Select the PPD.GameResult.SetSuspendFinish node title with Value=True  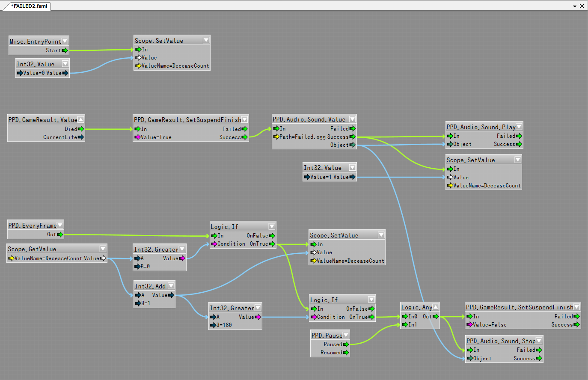[187, 120]
